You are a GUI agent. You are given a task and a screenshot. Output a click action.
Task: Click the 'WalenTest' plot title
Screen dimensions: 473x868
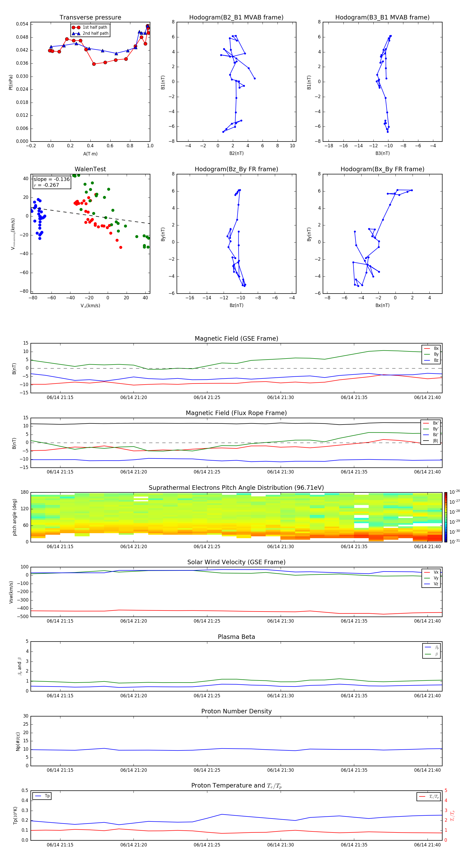coord(90,169)
